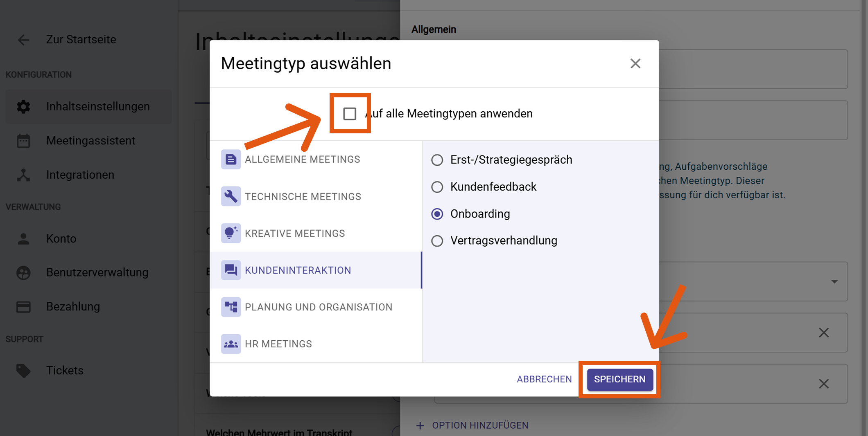Enable 'Auf alle Meetingtypen anwenden' checkbox
This screenshot has width=868, height=436.
pos(350,114)
